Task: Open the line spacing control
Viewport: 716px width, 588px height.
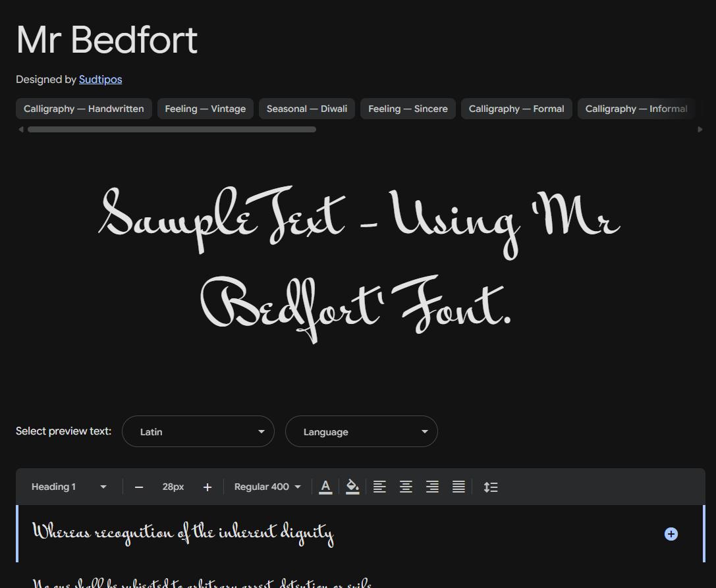Action: coord(491,487)
